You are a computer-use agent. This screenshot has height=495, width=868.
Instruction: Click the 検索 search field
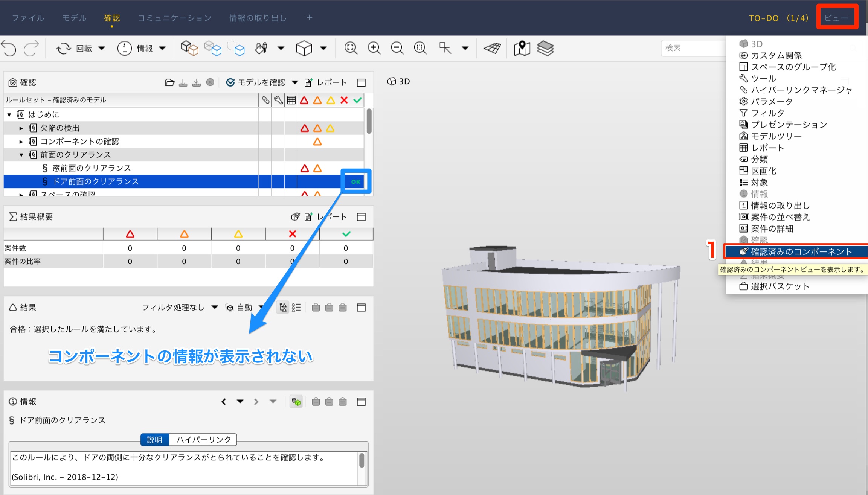693,48
